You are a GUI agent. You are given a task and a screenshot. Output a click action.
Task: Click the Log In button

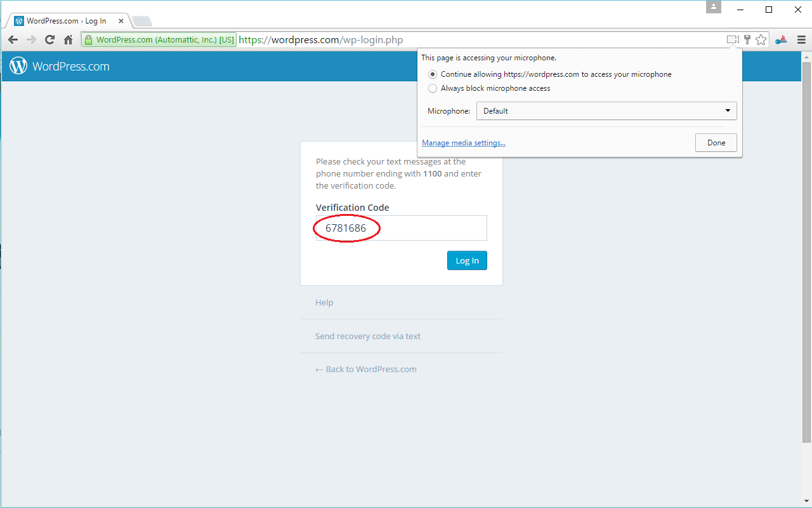click(x=467, y=260)
